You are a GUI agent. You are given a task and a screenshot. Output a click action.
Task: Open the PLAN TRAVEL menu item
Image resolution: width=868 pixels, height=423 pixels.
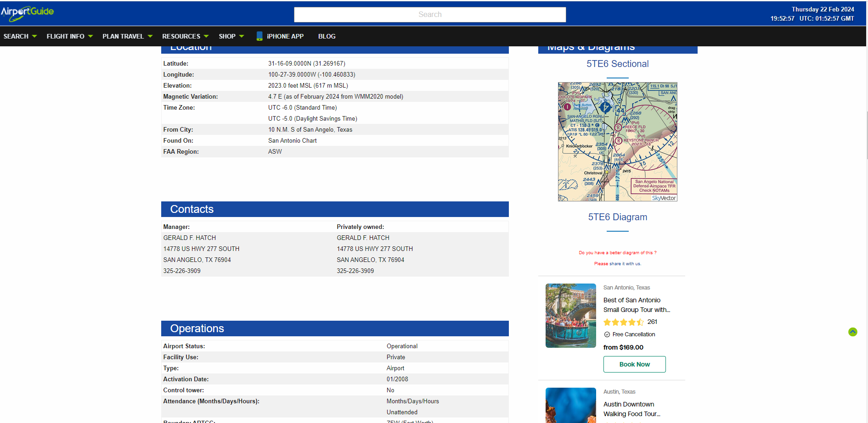click(123, 36)
